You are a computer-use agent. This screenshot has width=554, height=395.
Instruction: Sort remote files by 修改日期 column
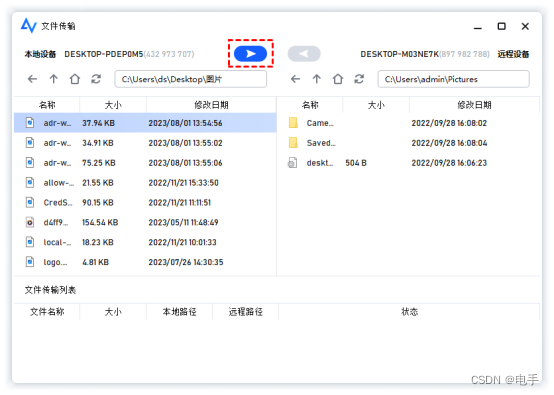[475, 105]
